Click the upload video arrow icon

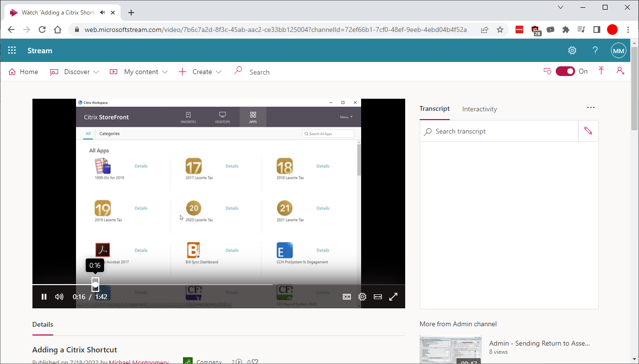pos(601,71)
